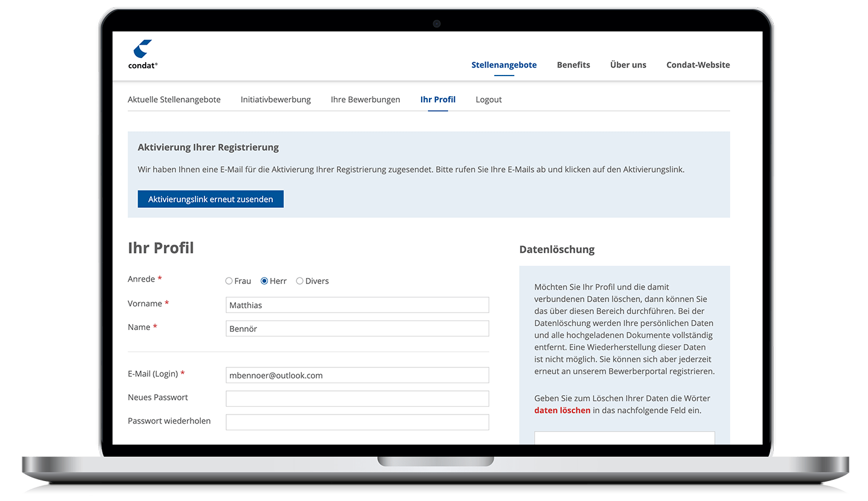The height and width of the screenshot is (501, 868).
Task: Choose the Divers radio option
Action: tap(299, 281)
